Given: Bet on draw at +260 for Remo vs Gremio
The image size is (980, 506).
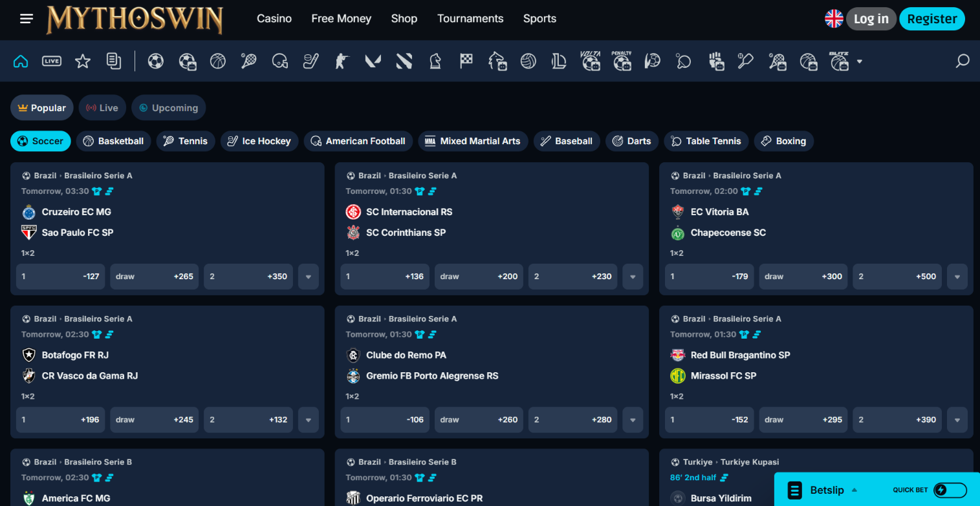Looking at the screenshot, I should click(479, 420).
